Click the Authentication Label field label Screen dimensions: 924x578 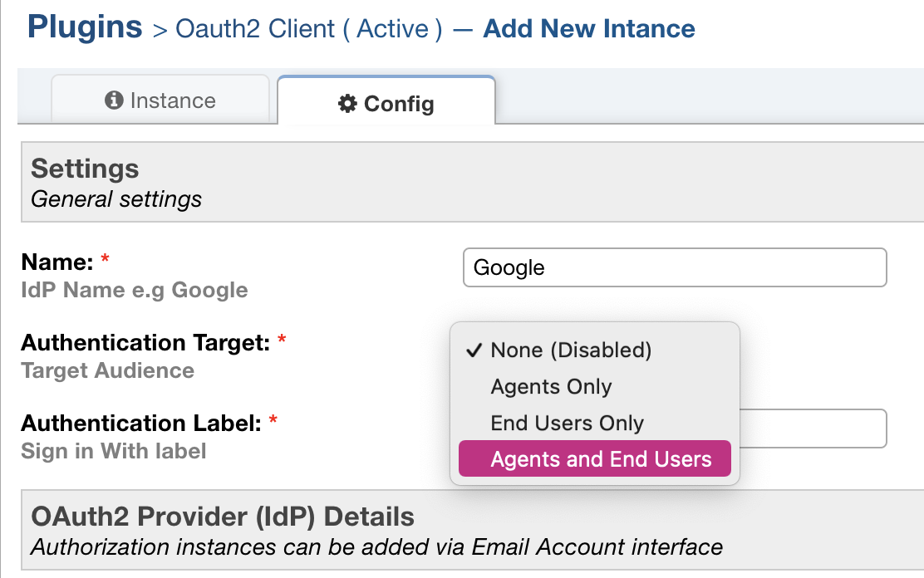(141, 423)
